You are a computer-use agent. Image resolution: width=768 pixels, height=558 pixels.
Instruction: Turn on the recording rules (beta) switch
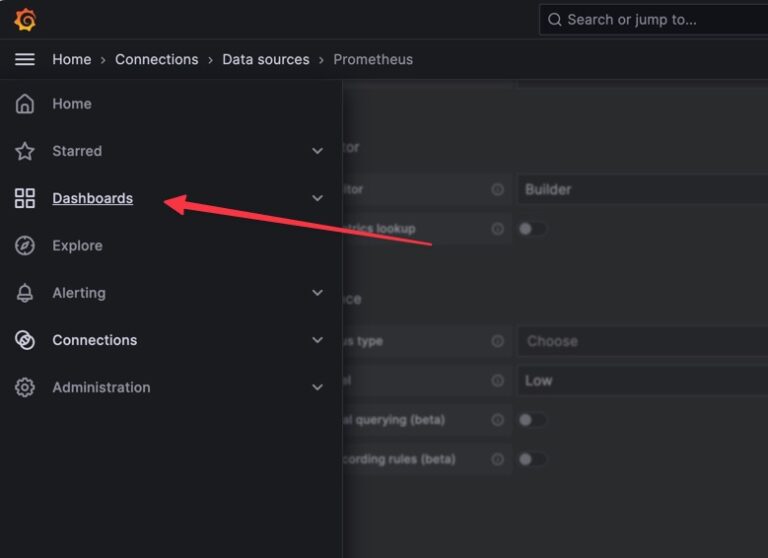[x=532, y=459]
